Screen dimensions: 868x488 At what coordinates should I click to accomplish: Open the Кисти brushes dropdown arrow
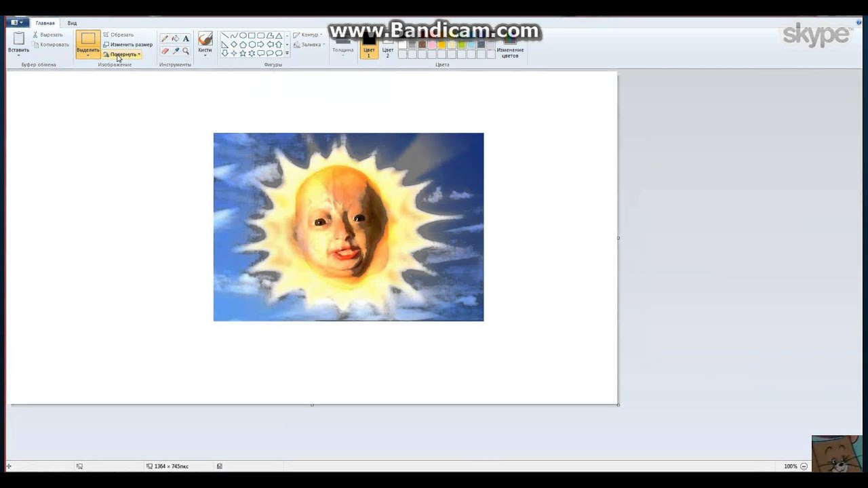[x=205, y=56]
